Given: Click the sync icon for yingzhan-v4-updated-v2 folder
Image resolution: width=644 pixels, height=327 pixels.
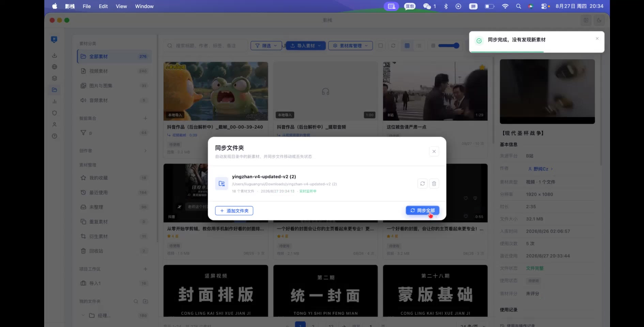Looking at the screenshot, I should tap(422, 184).
